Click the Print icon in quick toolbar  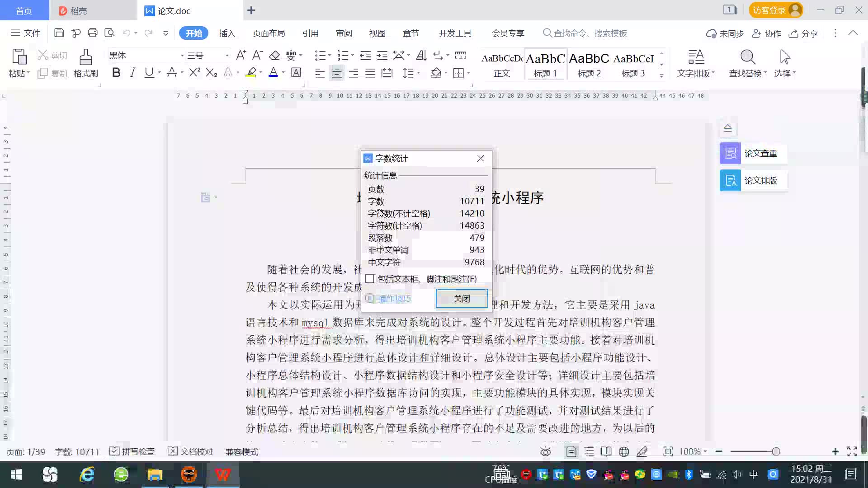[93, 33]
